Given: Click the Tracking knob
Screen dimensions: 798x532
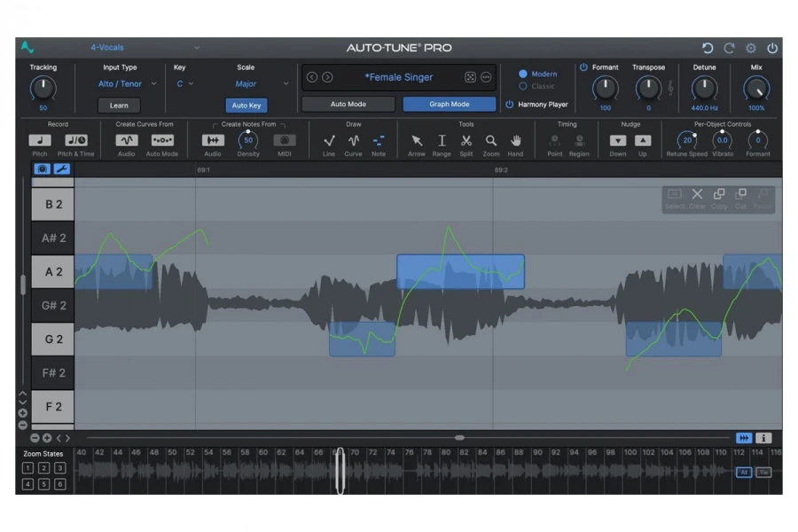Looking at the screenshot, I should [x=43, y=89].
